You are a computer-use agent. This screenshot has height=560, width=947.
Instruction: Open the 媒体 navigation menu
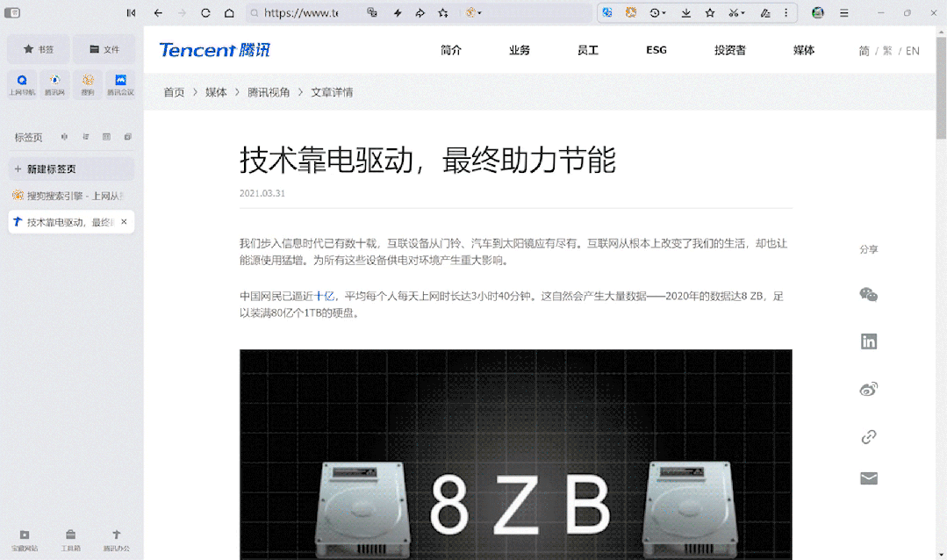pos(804,50)
